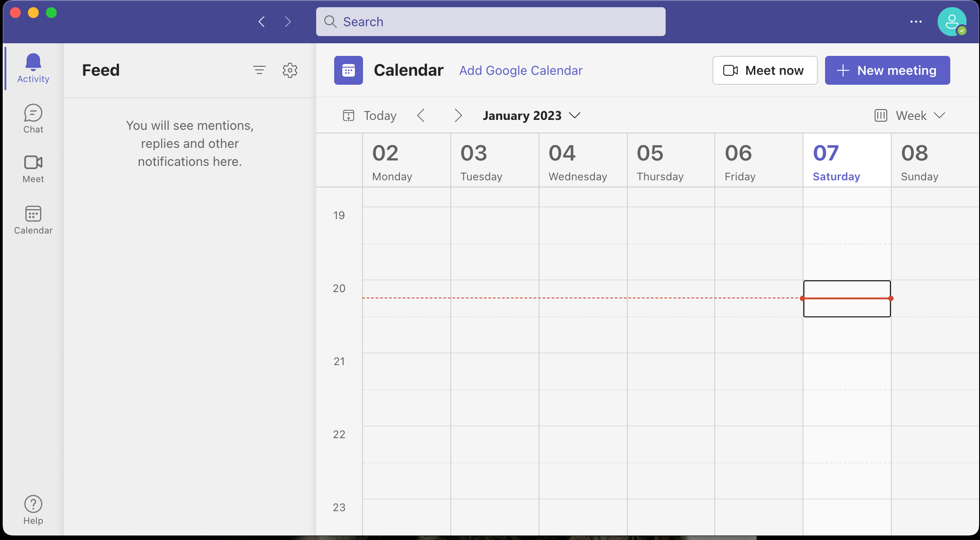Screen dimensions: 980x540
Task: Open the more options ellipsis menu
Action: (x=916, y=22)
